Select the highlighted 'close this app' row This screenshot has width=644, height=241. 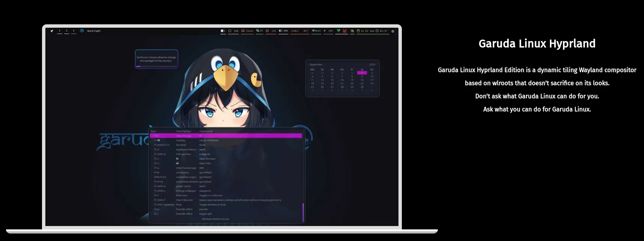[x=226, y=136]
